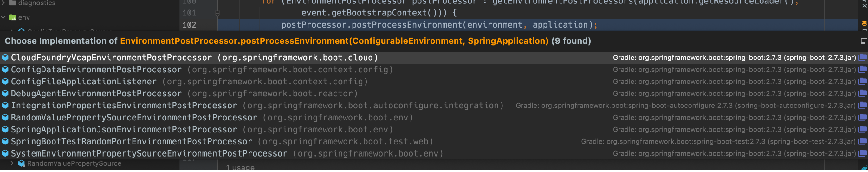Pick DebugAgentEnvironmentPostProcessor implementation
This screenshot has height=172, width=868.
pyautogui.click(x=434, y=94)
